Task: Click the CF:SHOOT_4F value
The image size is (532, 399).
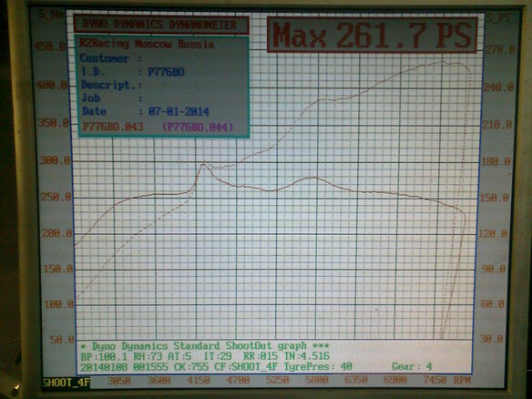Action: pyautogui.click(x=246, y=367)
